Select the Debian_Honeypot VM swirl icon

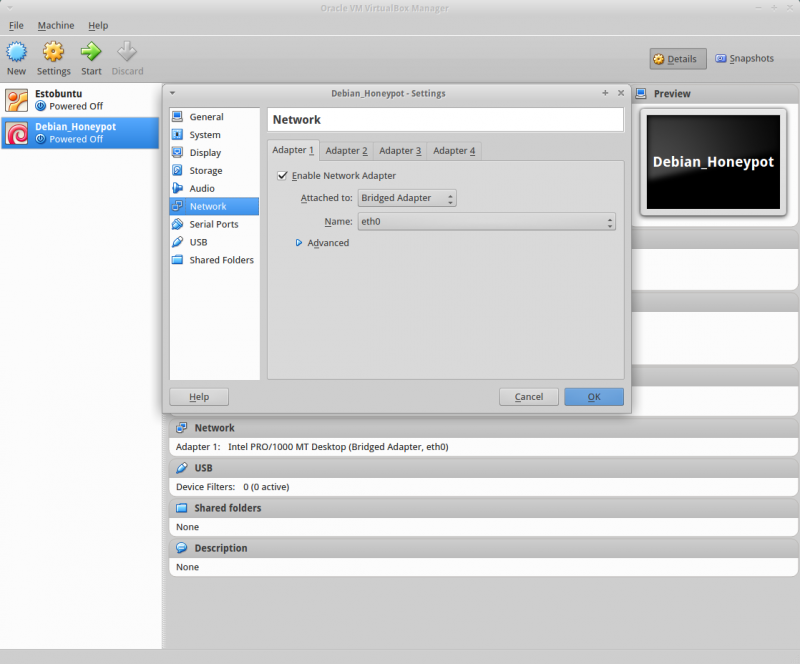pyautogui.click(x=17, y=133)
